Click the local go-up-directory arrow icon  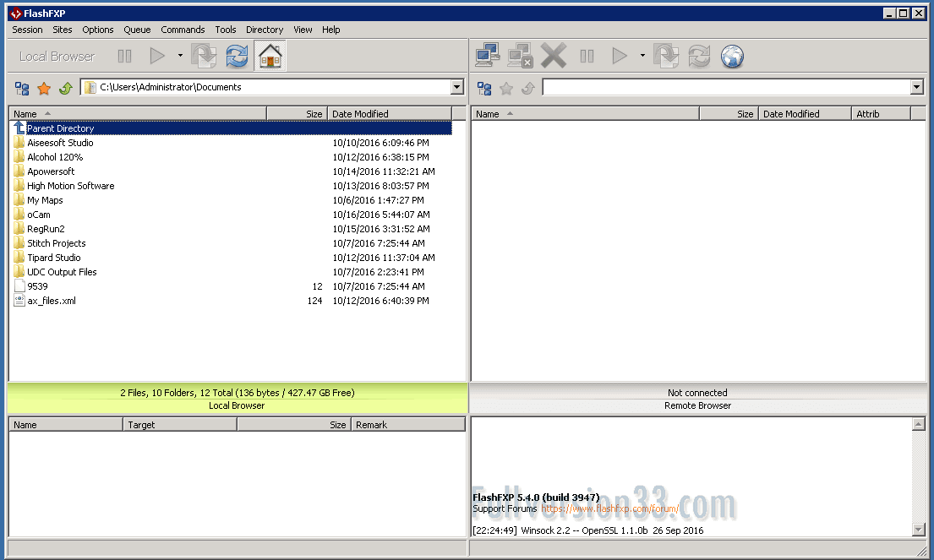66,89
